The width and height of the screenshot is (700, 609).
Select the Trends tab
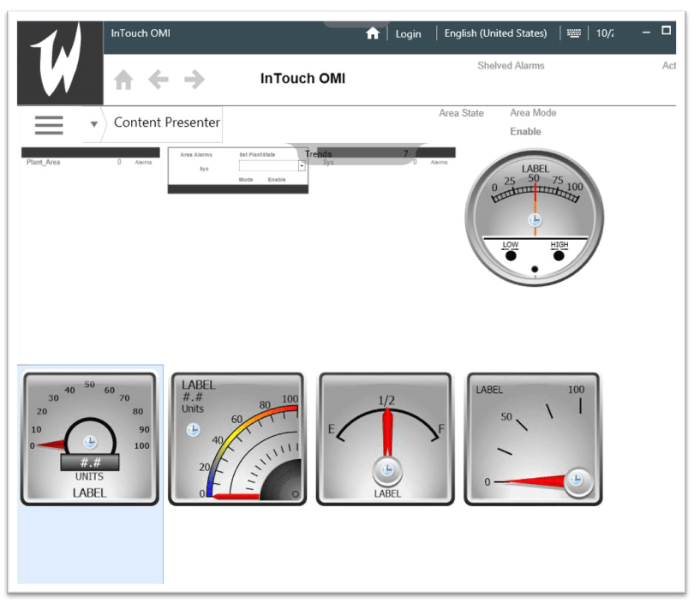pyautogui.click(x=318, y=154)
